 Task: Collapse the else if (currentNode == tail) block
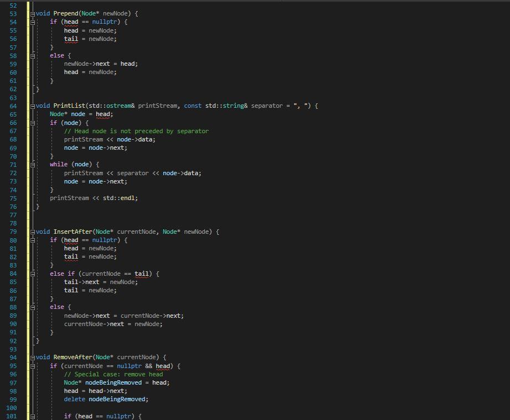[x=33, y=274]
